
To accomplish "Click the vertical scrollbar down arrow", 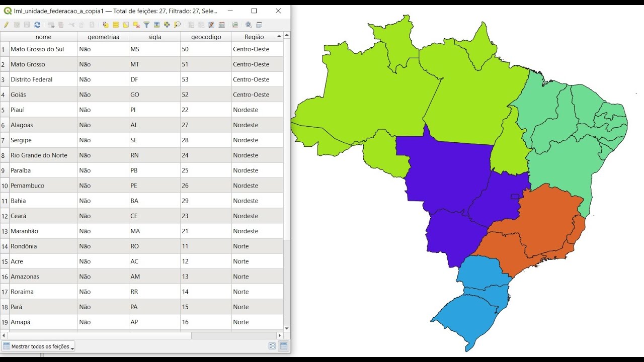I will coord(287,328).
